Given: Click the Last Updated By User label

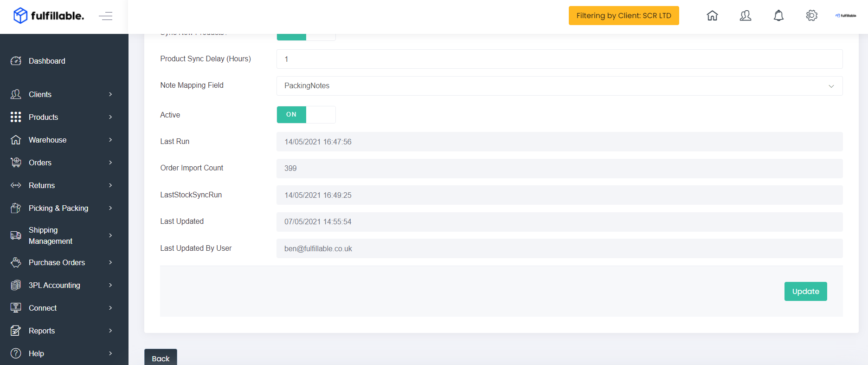Looking at the screenshot, I should click(196, 248).
